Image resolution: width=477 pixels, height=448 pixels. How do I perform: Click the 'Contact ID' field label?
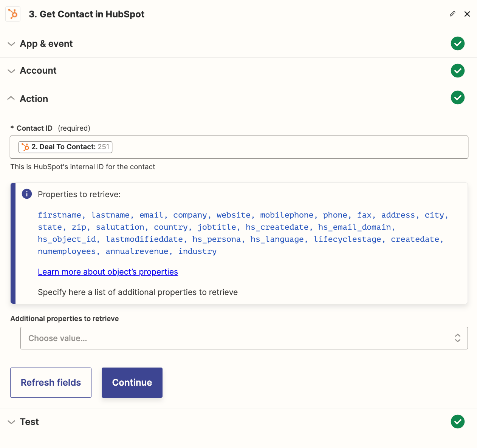click(x=34, y=128)
